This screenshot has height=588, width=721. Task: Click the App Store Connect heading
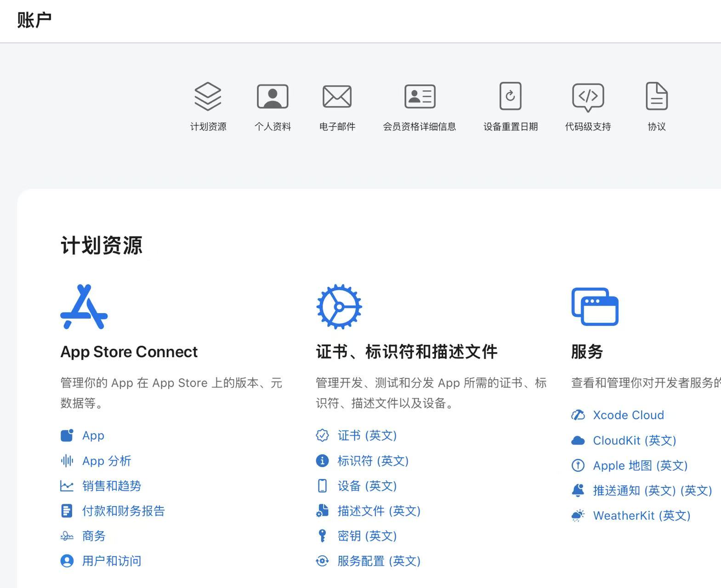[x=129, y=352]
